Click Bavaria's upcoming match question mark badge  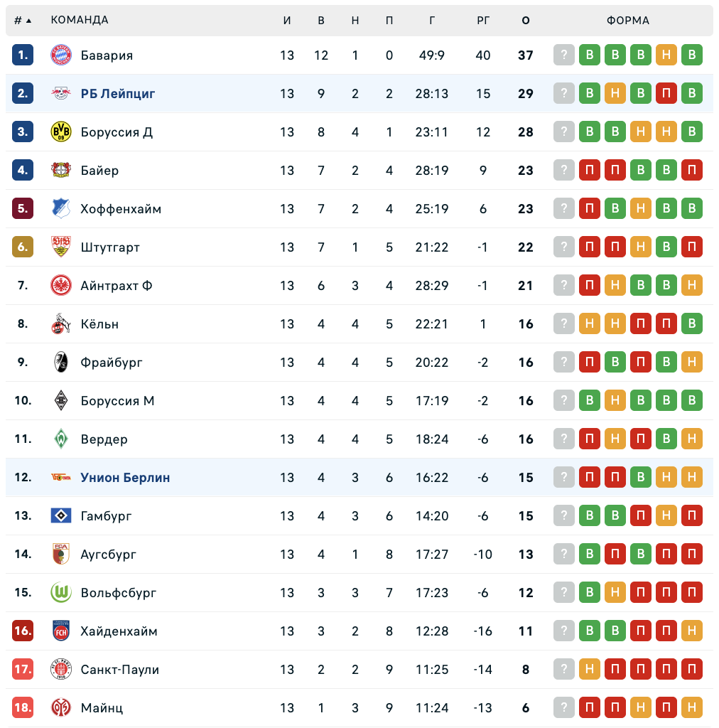(563, 55)
